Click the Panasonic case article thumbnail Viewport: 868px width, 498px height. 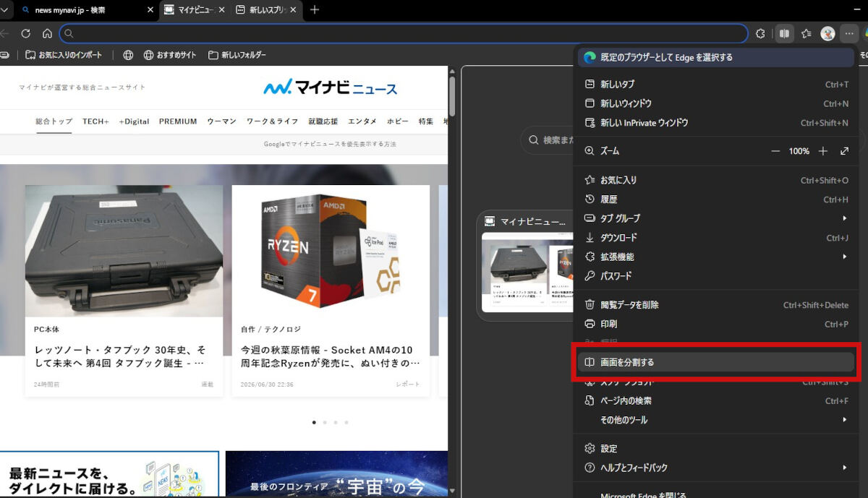[124, 251]
